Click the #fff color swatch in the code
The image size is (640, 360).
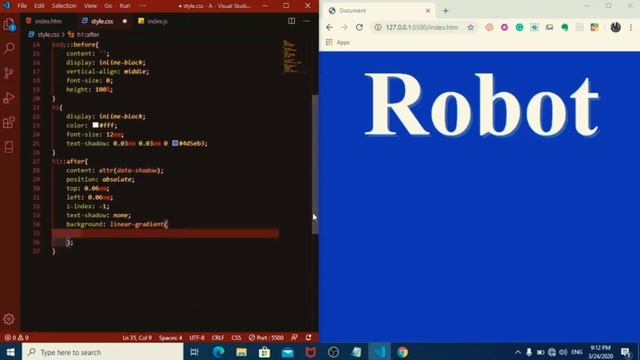tap(96, 125)
